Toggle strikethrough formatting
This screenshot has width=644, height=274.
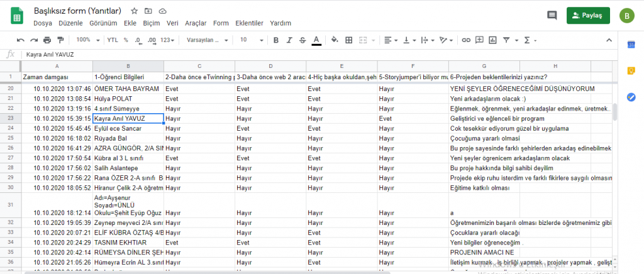pyautogui.click(x=303, y=40)
